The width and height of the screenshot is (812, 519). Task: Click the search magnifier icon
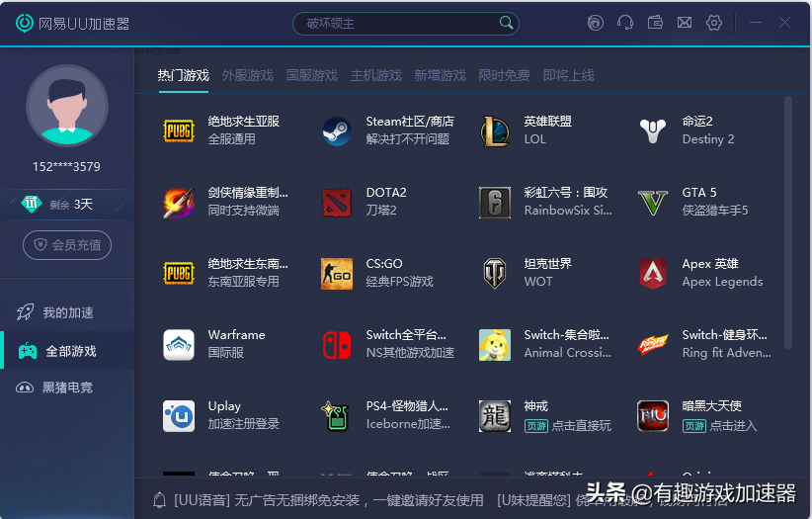tap(506, 23)
